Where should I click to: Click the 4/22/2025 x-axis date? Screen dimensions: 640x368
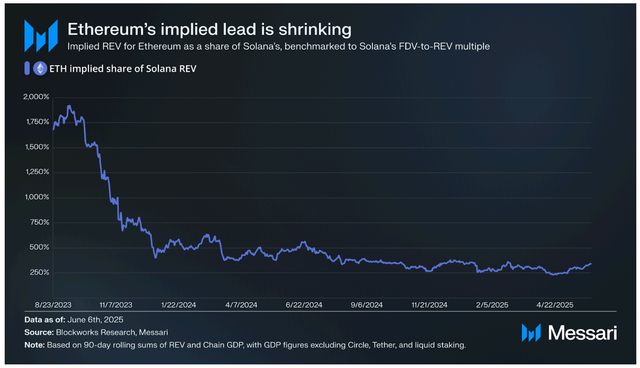pyautogui.click(x=555, y=305)
